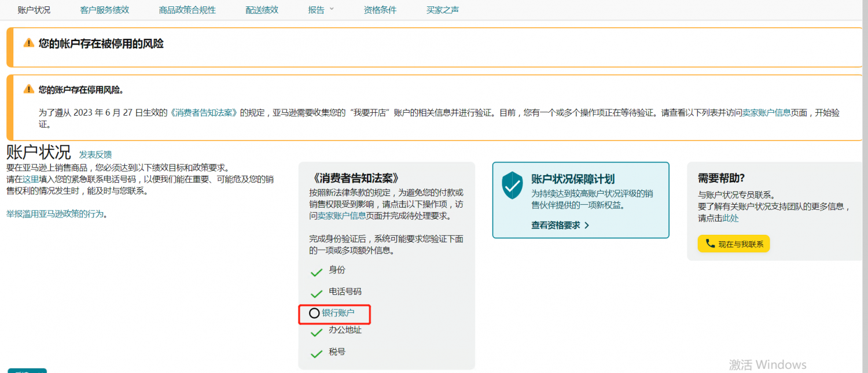This screenshot has height=373, width=868.
Task: Click the green checkmark next to 身份
Action: [x=317, y=272]
